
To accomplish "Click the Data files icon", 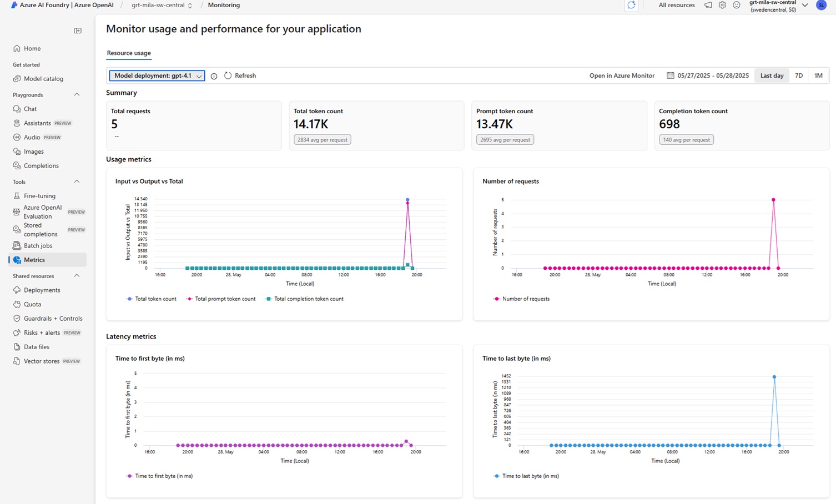I will coord(17,347).
